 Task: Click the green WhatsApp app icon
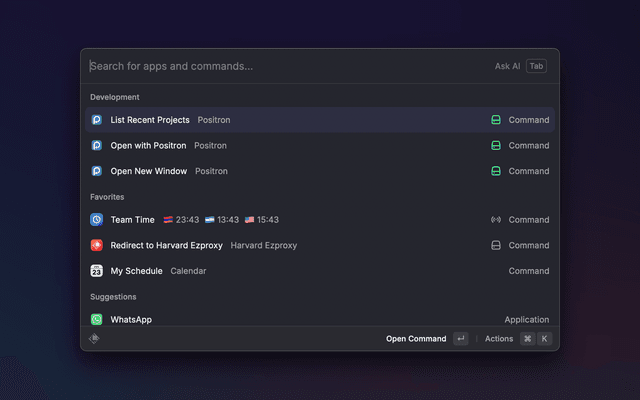pyautogui.click(x=97, y=319)
